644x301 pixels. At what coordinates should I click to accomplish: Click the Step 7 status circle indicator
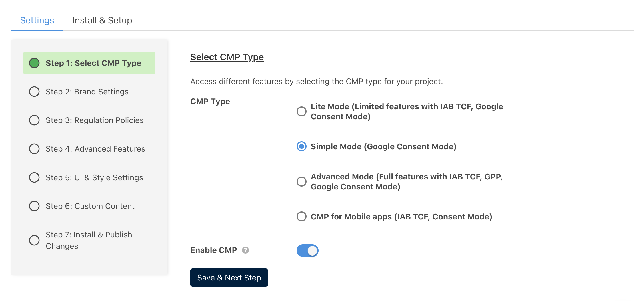coord(34,240)
